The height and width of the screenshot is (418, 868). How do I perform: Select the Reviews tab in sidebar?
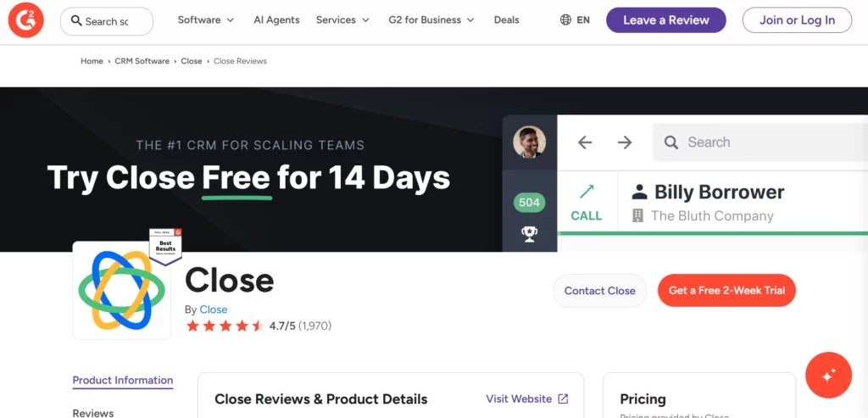(x=93, y=413)
